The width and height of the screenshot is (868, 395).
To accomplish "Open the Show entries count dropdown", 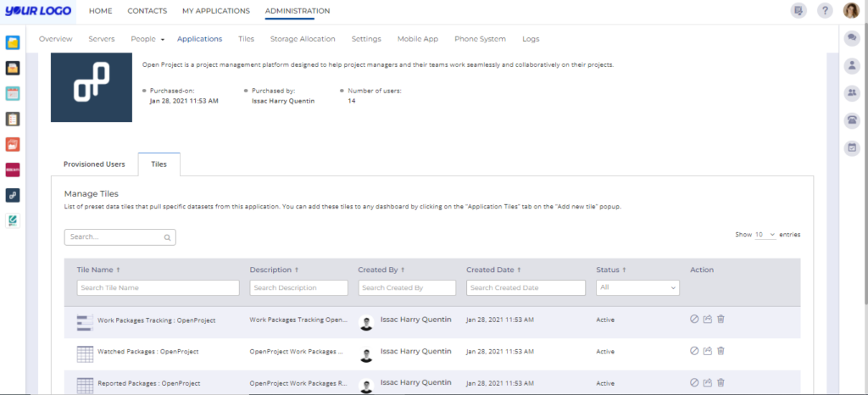I will (765, 235).
